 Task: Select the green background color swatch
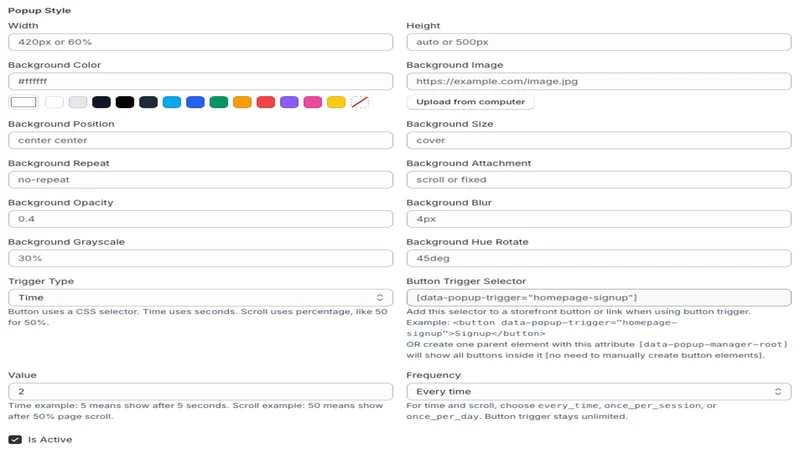pyautogui.click(x=218, y=102)
